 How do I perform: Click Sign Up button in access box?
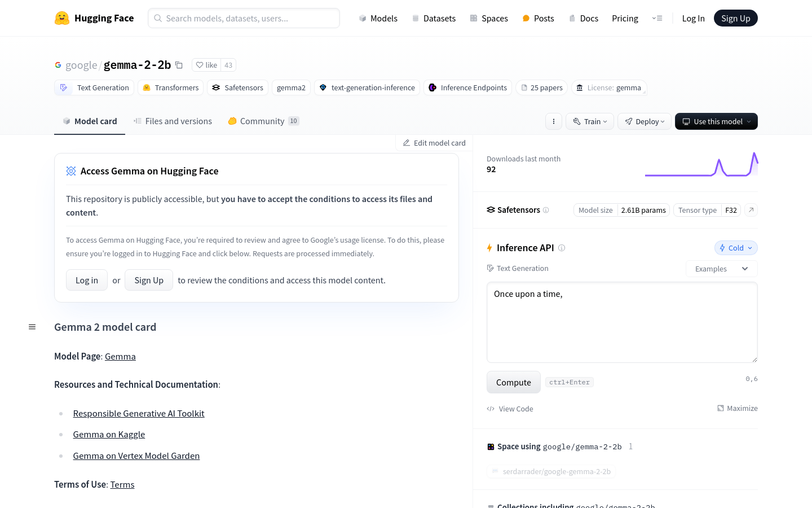149,280
